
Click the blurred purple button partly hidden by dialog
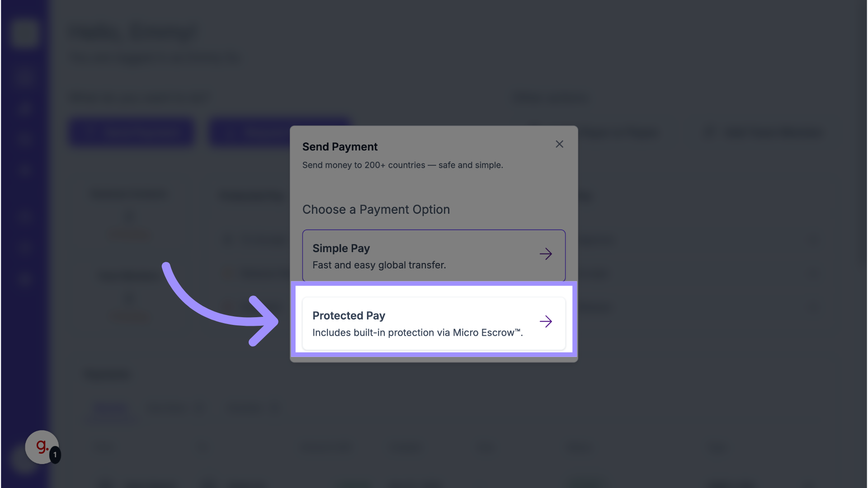[249, 132]
